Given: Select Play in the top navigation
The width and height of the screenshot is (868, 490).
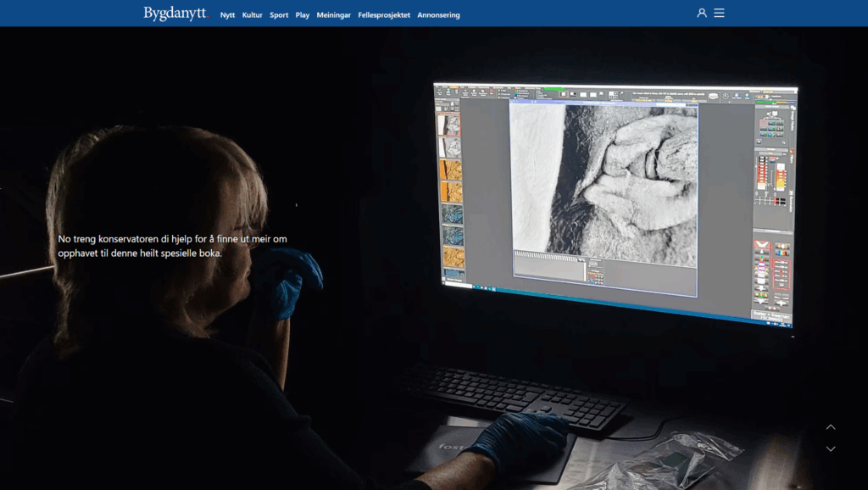Looking at the screenshot, I should 303,14.
